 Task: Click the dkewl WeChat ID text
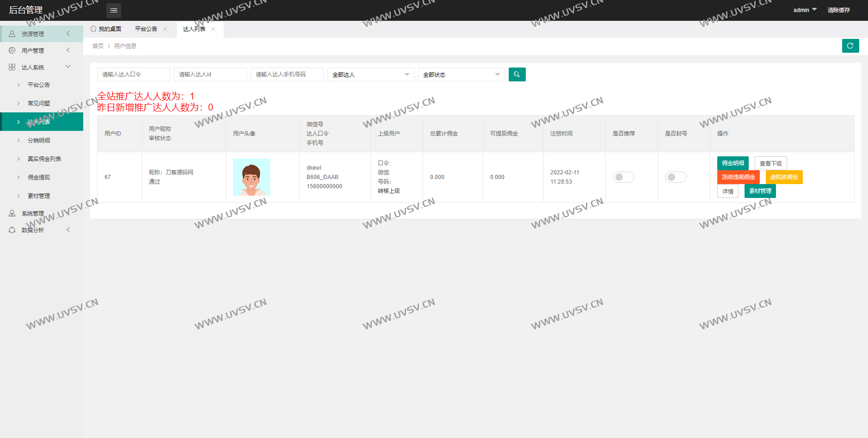[314, 168]
